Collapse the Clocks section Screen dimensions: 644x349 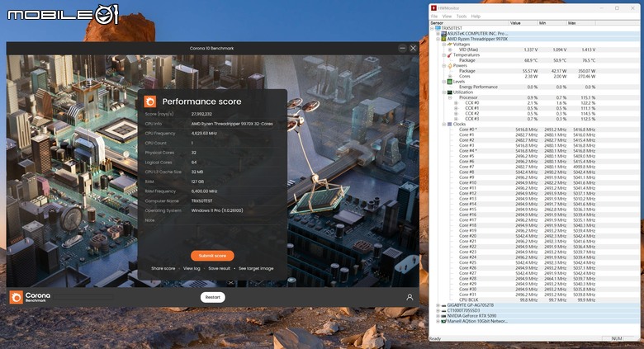[444, 125]
